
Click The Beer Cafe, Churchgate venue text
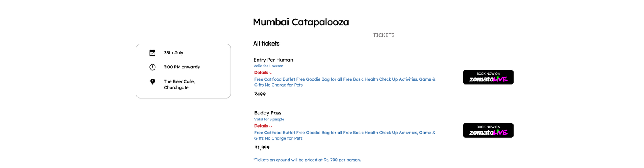pos(180,84)
